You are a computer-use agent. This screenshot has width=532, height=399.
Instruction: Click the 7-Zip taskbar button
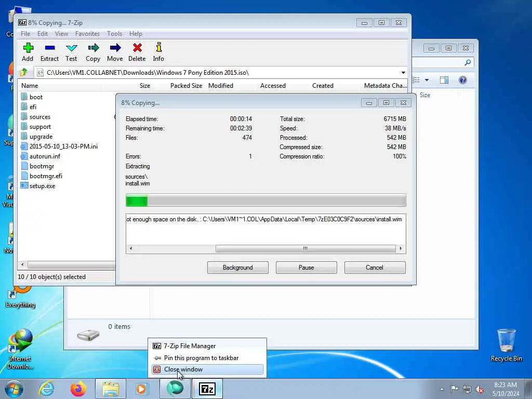click(x=207, y=389)
